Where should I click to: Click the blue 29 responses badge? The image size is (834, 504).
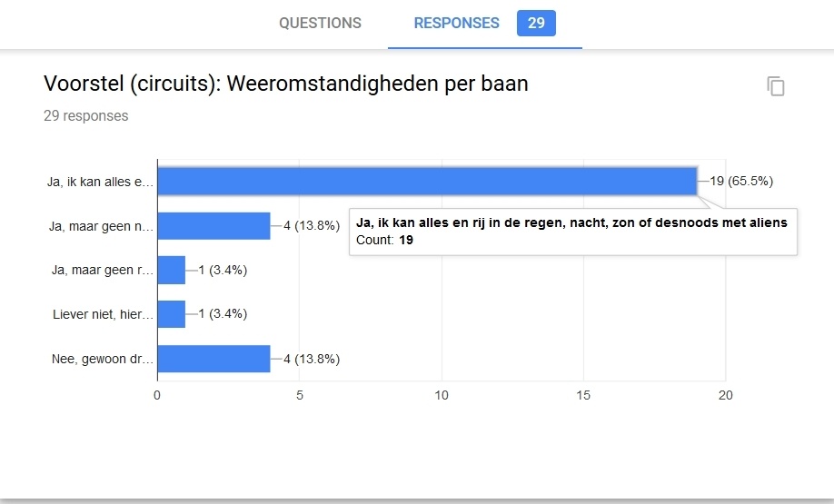pos(536,24)
